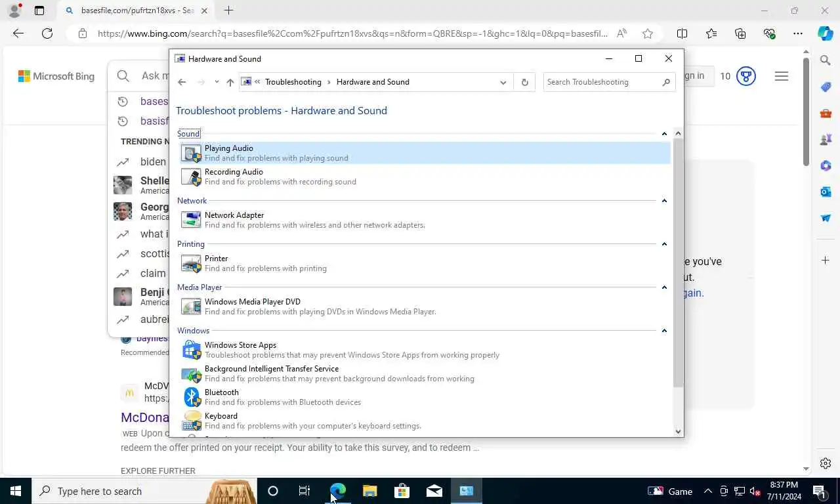Open Edge sidebar settings gear
Viewport: 840px width, 504px height.
(826, 463)
